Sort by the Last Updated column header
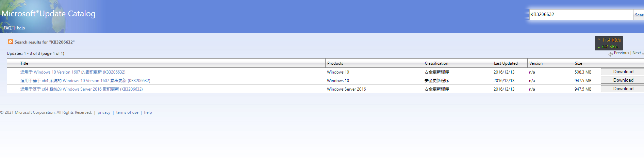 pos(506,63)
